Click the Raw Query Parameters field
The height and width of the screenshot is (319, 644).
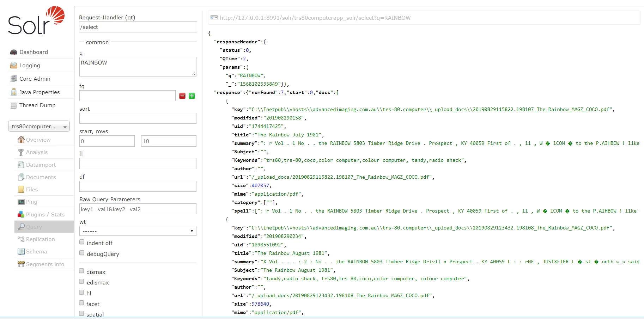pyautogui.click(x=138, y=209)
